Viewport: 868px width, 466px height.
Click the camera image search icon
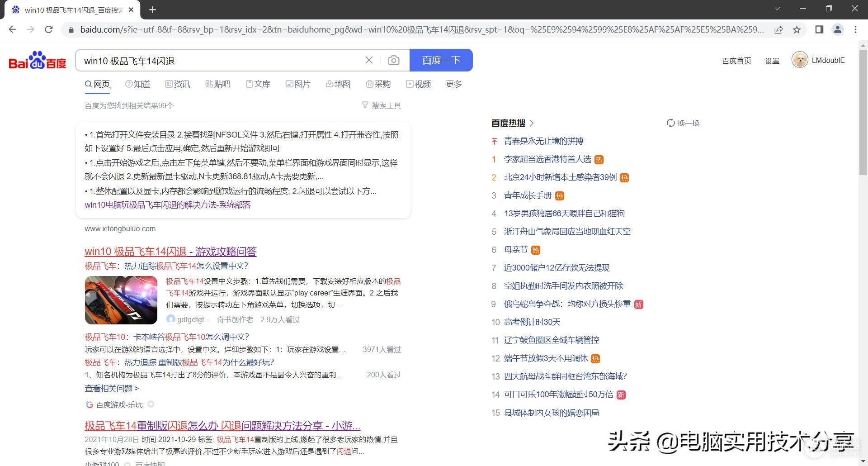tap(393, 61)
